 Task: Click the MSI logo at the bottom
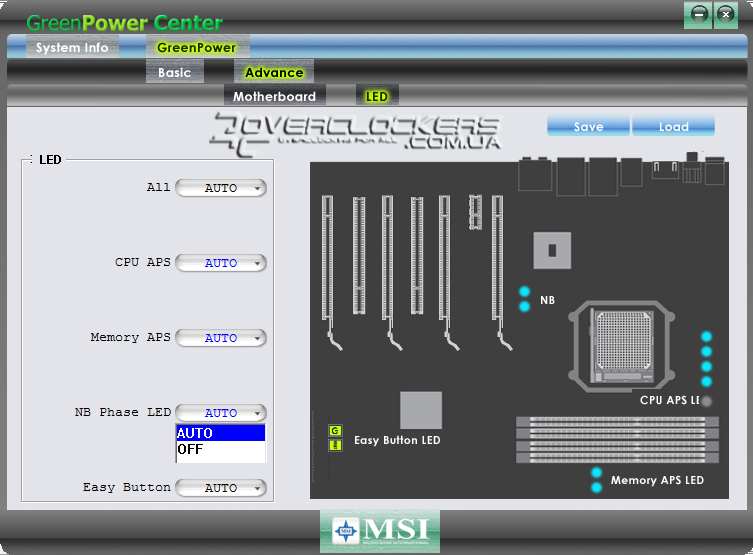click(x=380, y=531)
